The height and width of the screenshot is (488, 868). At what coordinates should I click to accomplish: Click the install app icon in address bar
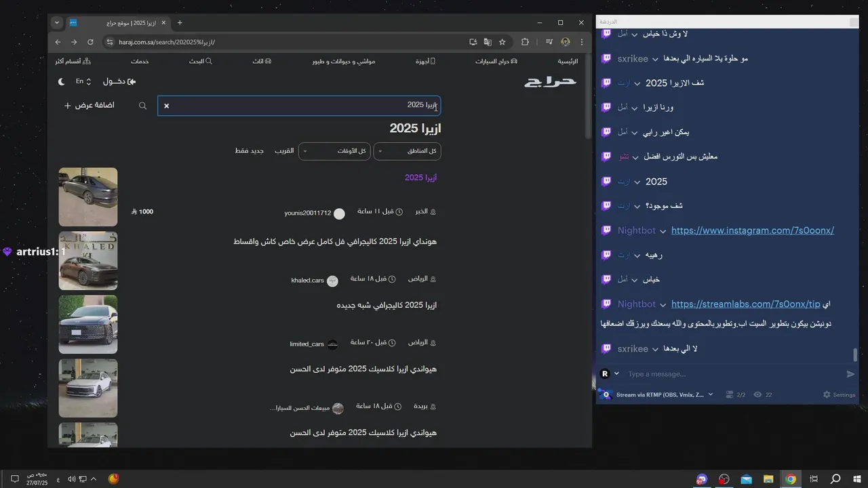(x=473, y=42)
